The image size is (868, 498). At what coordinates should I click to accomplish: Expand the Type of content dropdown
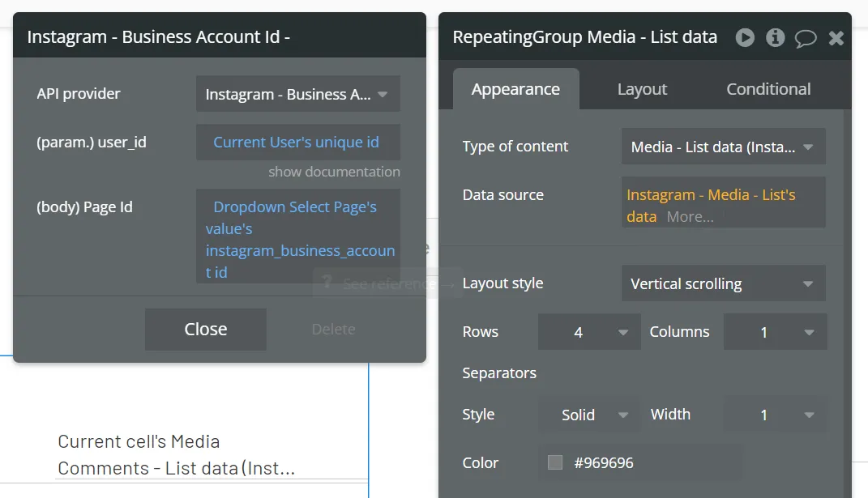click(724, 147)
